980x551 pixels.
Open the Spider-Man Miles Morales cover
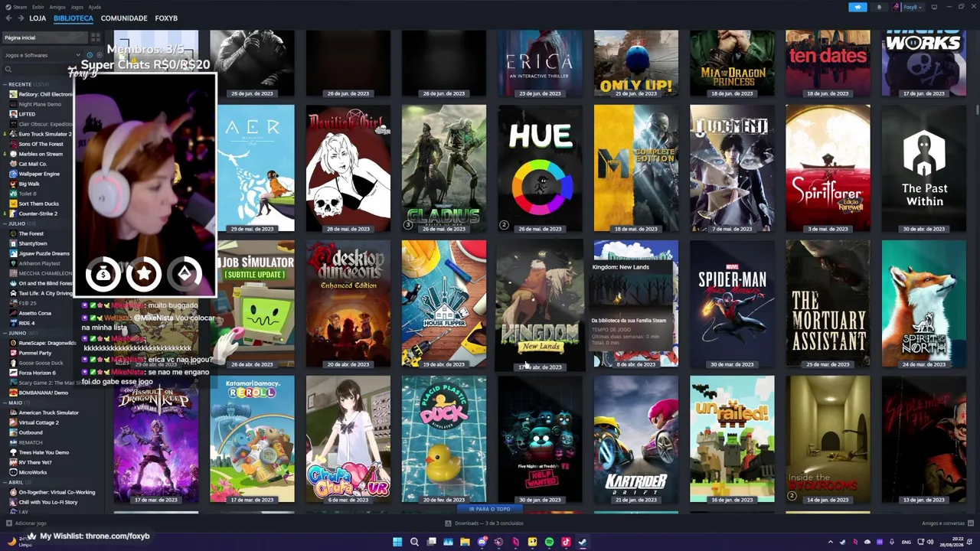[732, 304]
